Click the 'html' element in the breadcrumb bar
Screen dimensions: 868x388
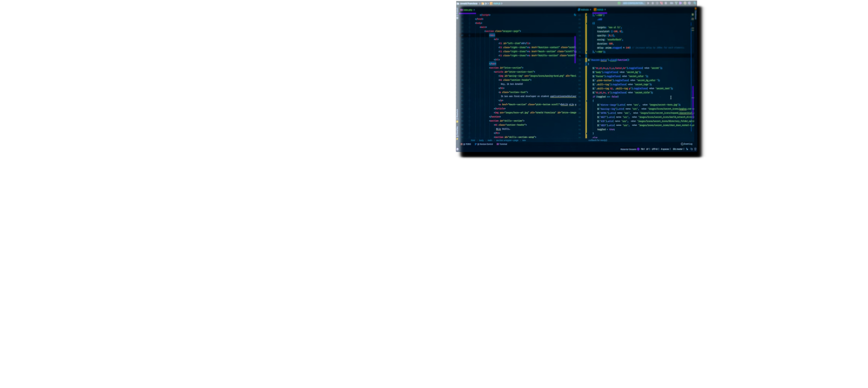473,141
